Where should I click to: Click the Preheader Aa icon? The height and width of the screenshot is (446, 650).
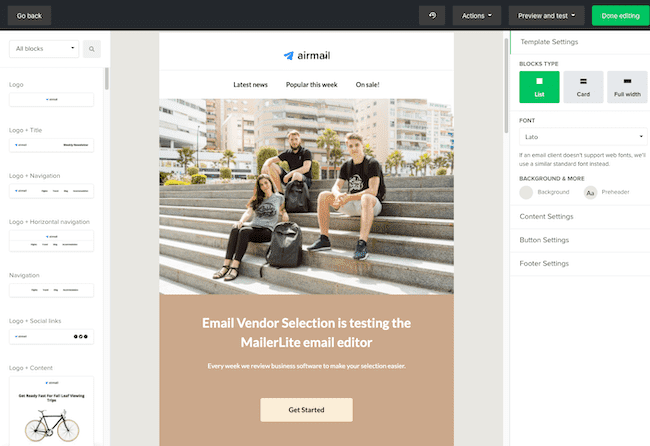point(590,193)
